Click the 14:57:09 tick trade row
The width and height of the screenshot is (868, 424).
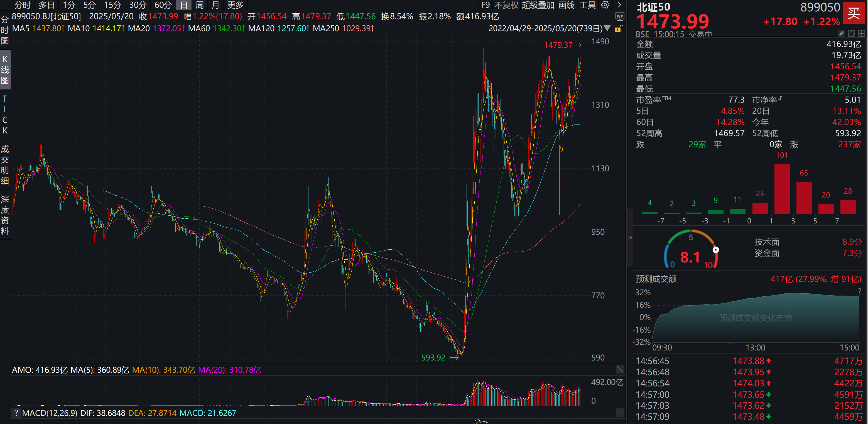pyautogui.click(x=749, y=416)
